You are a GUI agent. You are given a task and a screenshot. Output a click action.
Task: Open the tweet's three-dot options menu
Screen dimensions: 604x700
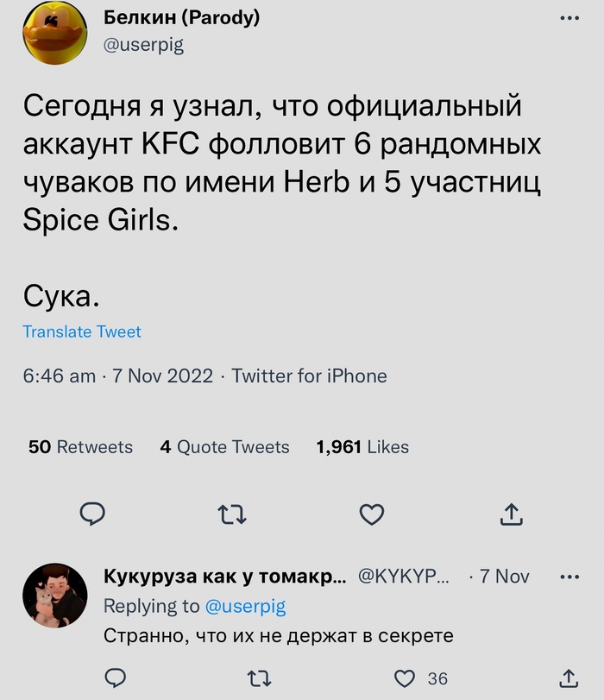coord(571,19)
